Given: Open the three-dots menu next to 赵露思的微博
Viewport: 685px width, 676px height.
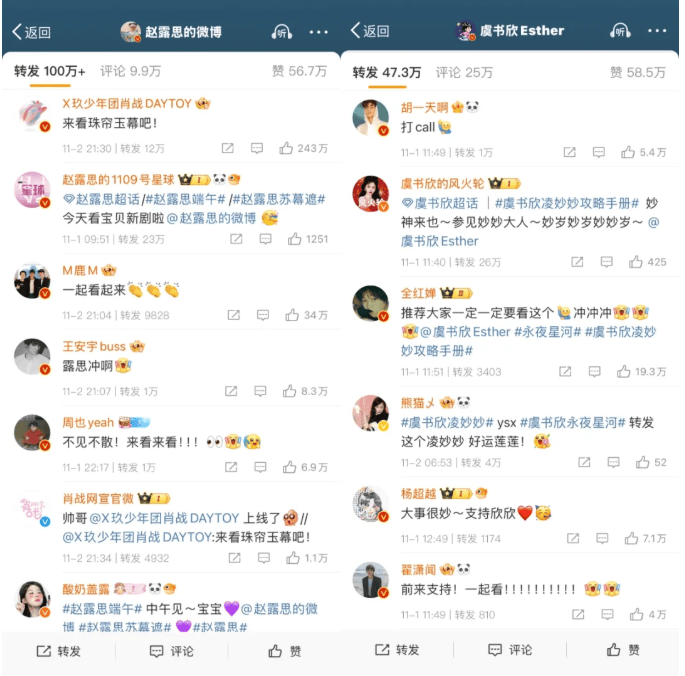Looking at the screenshot, I should pyautogui.click(x=318, y=32).
